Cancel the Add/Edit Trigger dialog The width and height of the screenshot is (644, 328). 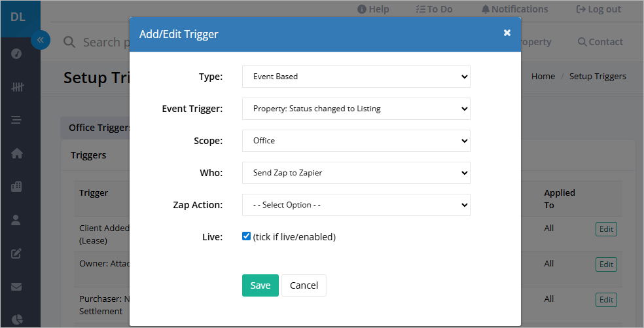click(x=304, y=285)
